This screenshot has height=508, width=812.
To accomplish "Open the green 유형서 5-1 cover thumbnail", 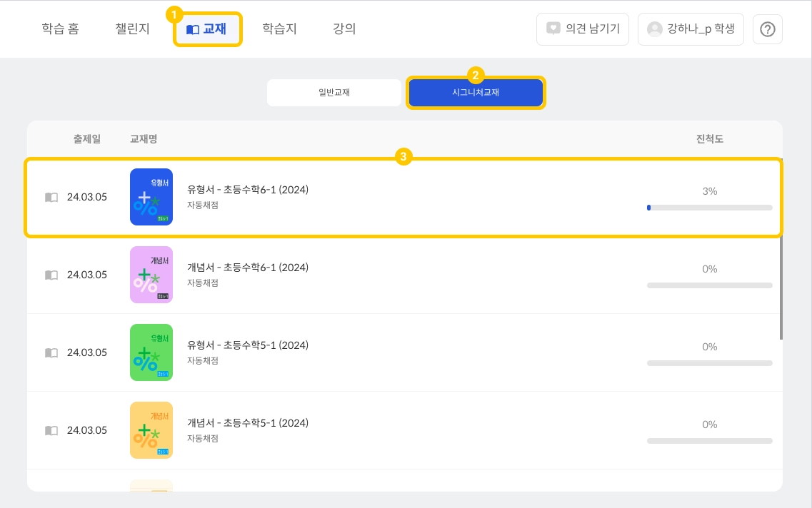I will pyautogui.click(x=151, y=352).
